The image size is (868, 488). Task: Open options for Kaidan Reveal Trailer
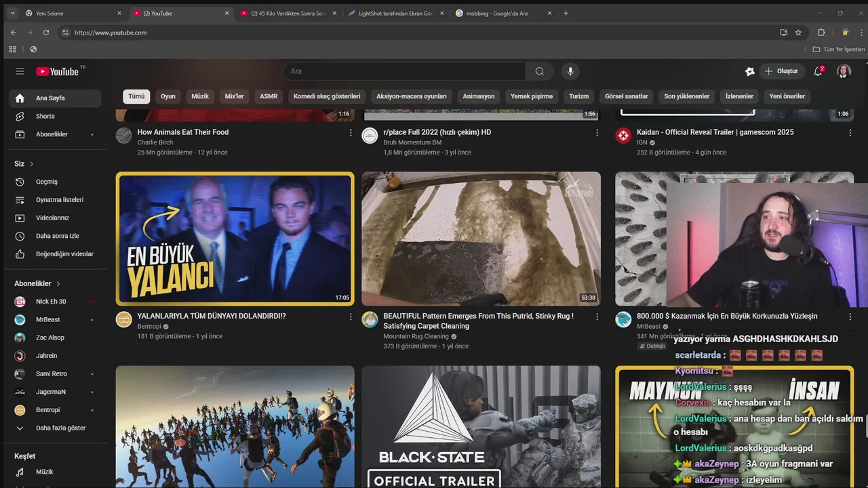[x=850, y=133]
